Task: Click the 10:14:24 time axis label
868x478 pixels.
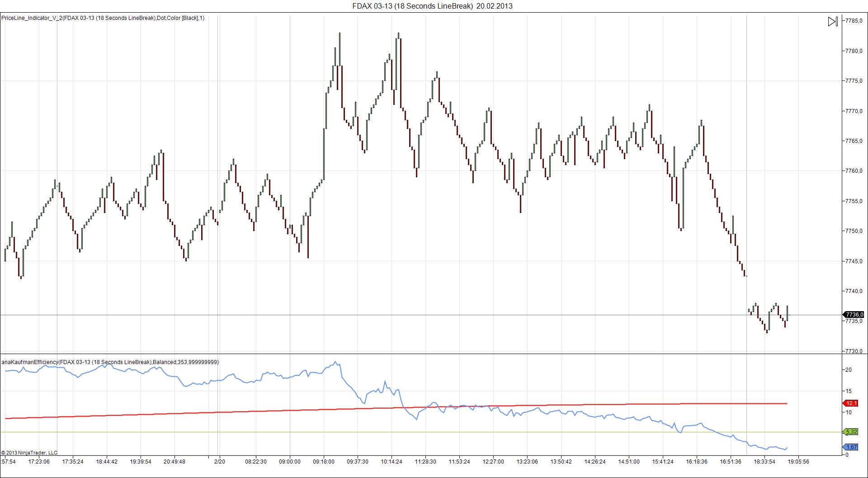Action: pos(392,462)
